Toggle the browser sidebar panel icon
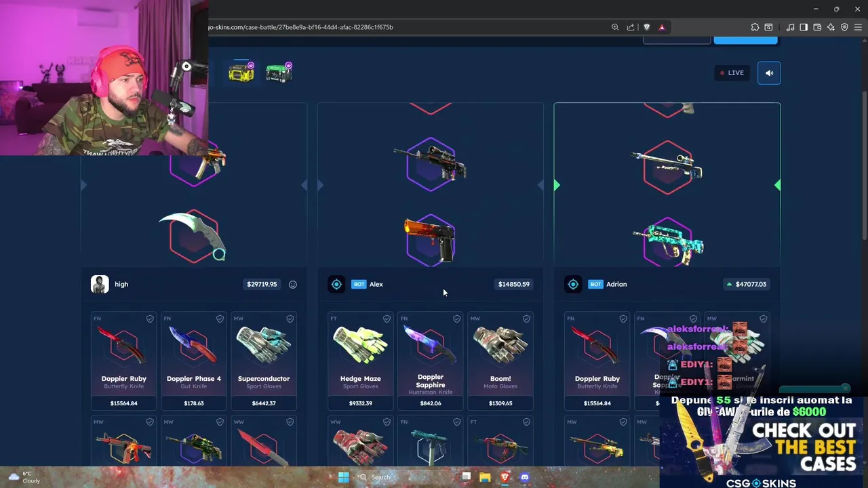The width and height of the screenshot is (868, 488). pyautogui.click(x=804, y=27)
